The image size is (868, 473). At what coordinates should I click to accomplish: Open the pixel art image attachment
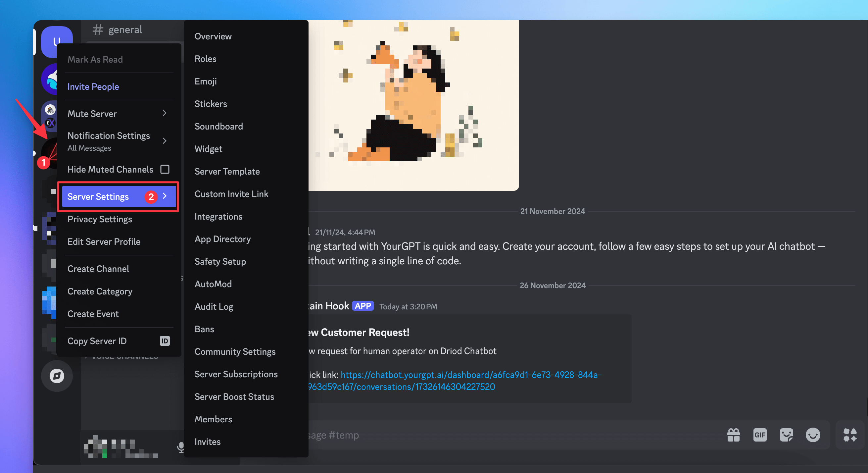pyautogui.click(x=414, y=105)
